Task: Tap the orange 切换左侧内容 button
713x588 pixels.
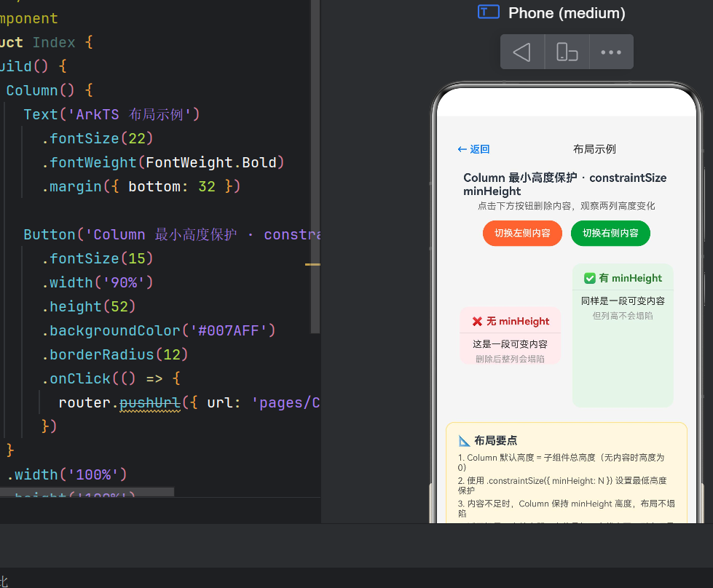Action: click(x=522, y=233)
